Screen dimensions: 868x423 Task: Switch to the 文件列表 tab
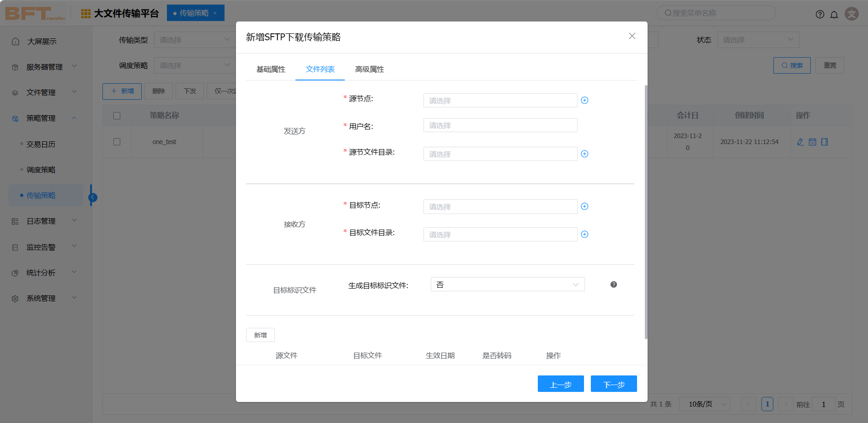320,70
